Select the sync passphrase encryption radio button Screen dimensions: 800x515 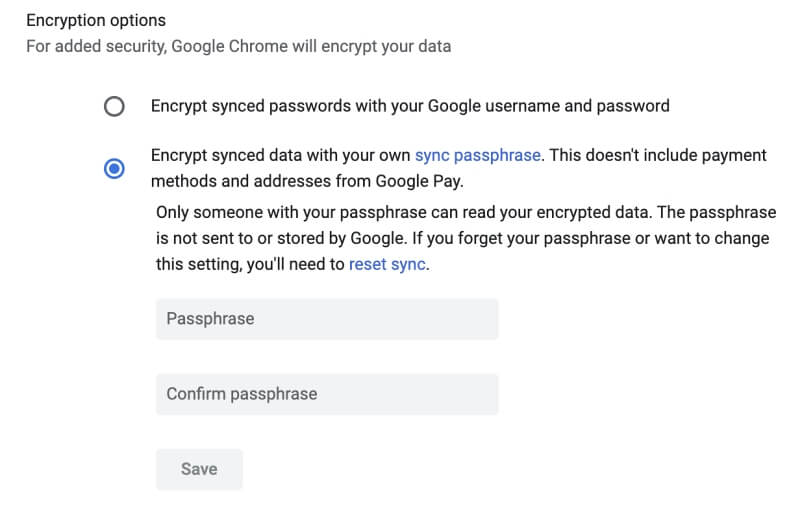[x=114, y=168]
